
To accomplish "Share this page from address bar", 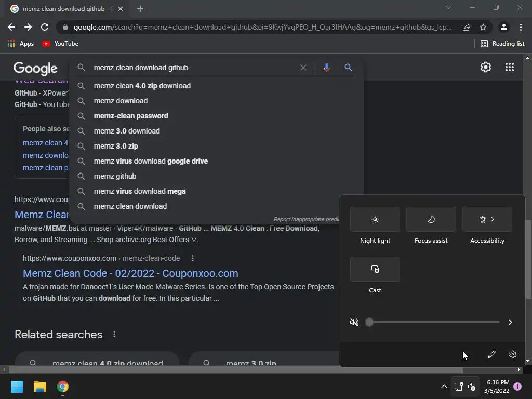I will coord(467,27).
